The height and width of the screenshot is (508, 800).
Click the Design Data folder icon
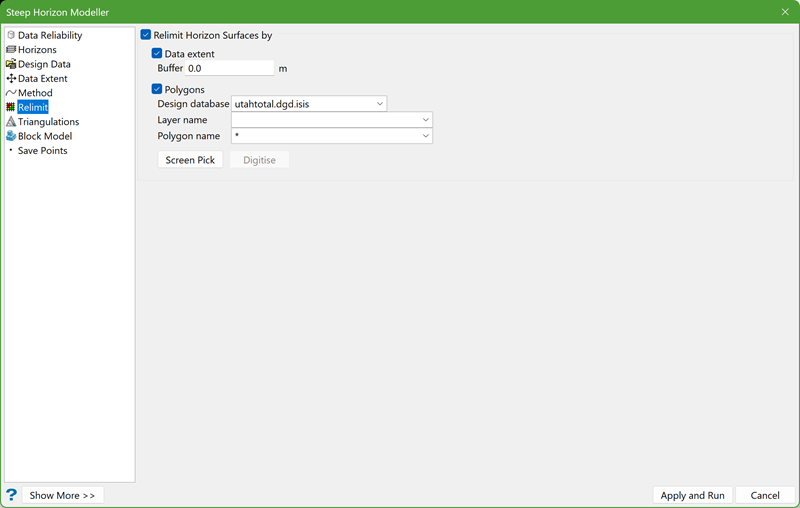click(11, 64)
